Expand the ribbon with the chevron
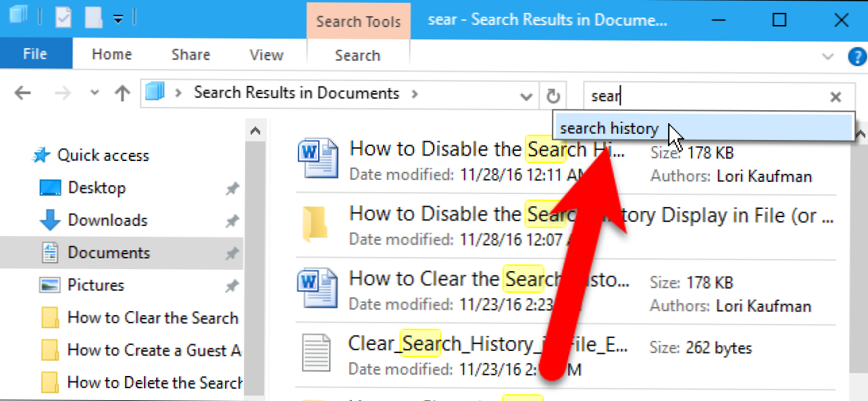Image resolution: width=868 pixels, height=401 pixels. point(828,56)
